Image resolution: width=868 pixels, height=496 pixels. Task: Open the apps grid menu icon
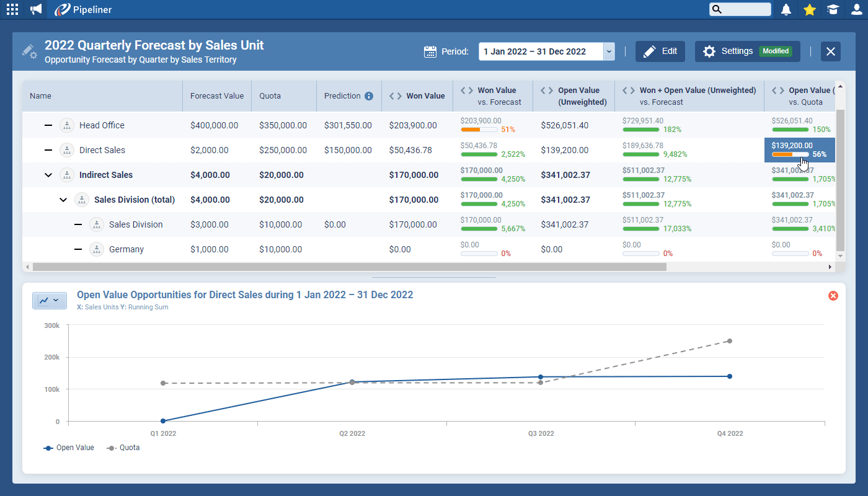(12, 9)
